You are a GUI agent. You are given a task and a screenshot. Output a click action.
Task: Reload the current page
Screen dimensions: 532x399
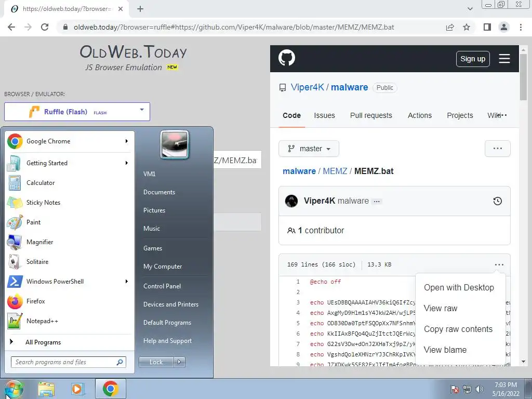point(45,27)
